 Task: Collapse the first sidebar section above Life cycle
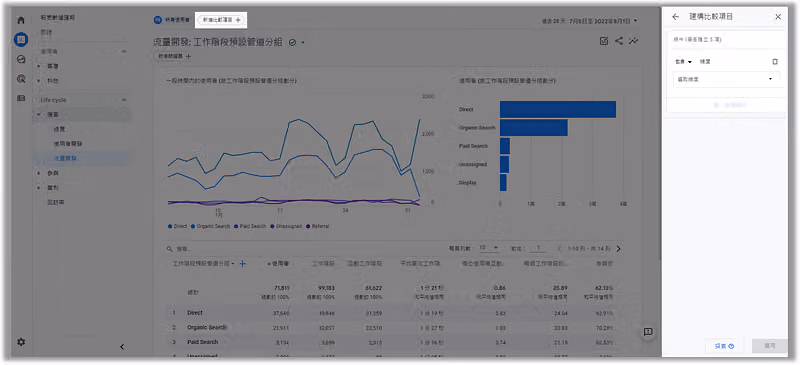point(124,52)
